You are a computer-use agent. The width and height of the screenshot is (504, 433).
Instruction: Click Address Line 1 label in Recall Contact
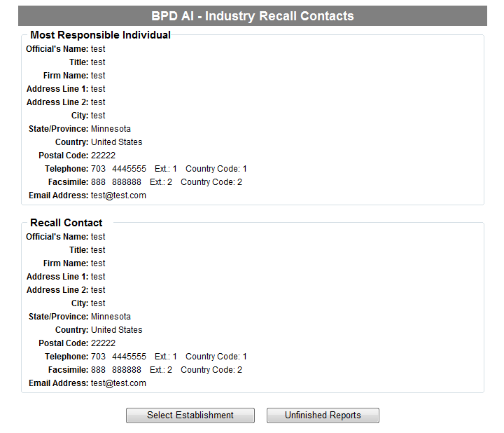tap(57, 277)
